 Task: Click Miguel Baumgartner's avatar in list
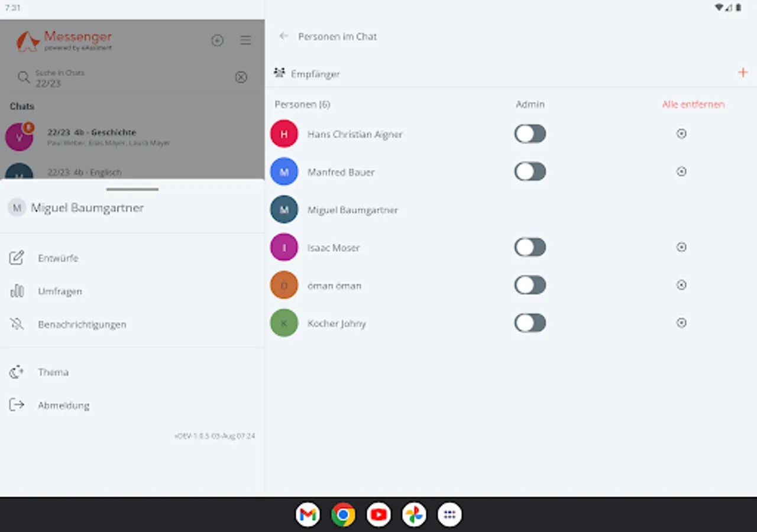coord(284,209)
